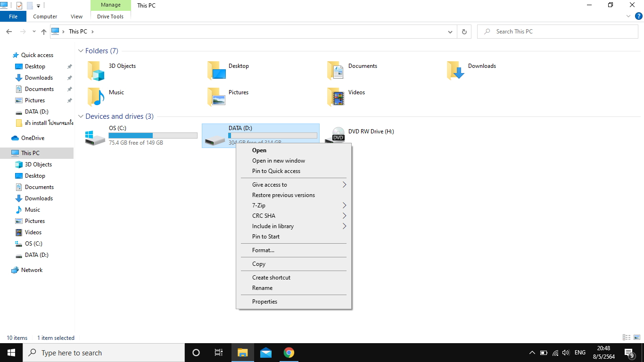Image resolution: width=644 pixels, height=362 pixels.
Task: Switch to details view button in status bar
Action: pyautogui.click(x=627, y=337)
